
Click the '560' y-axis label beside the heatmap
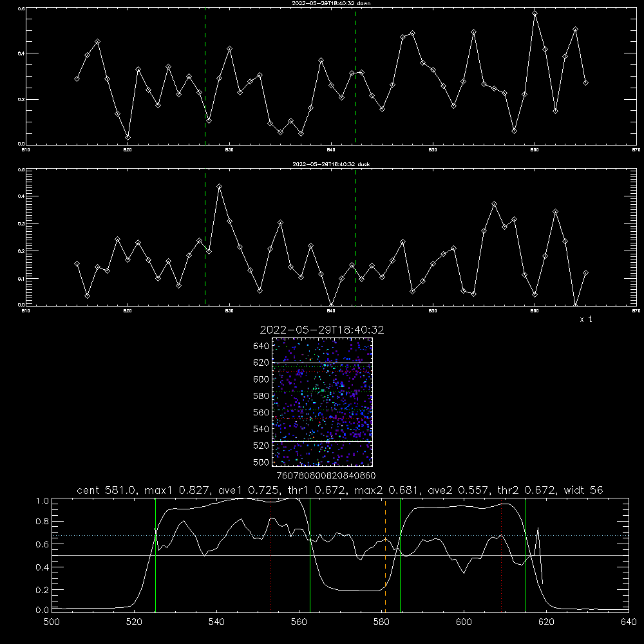coord(261,412)
